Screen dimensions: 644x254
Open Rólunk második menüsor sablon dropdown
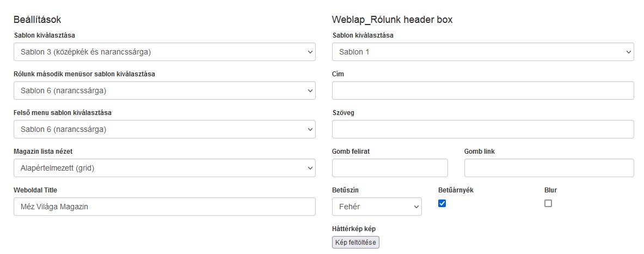tap(164, 90)
